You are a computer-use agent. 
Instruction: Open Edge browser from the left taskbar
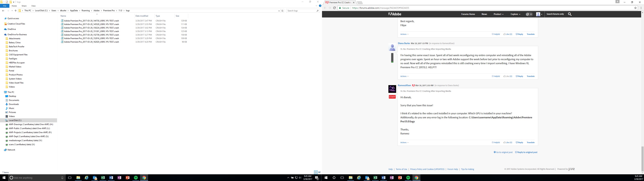point(87,178)
